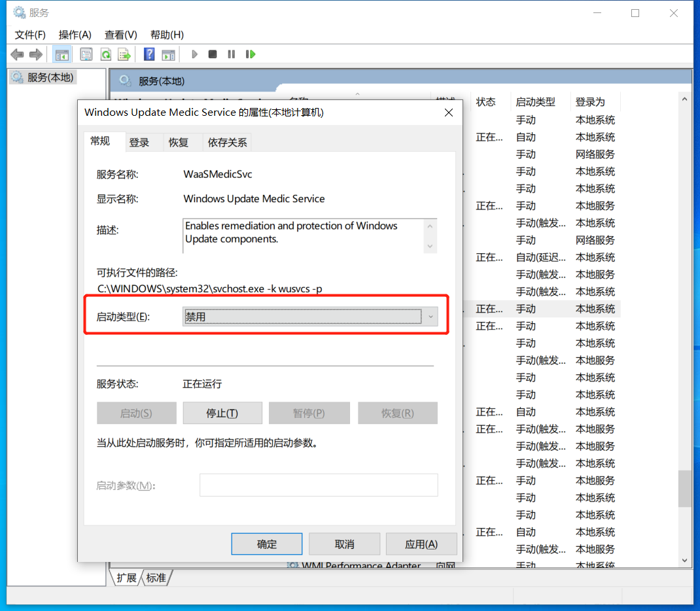The width and height of the screenshot is (700, 611).
Task: Open the Help toolbar icon
Action: [x=149, y=54]
